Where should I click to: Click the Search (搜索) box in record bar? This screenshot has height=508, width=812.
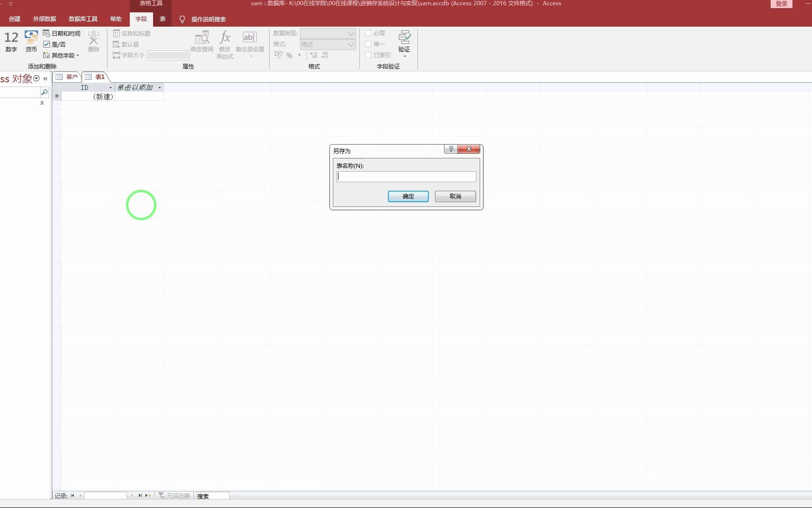point(213,496)
